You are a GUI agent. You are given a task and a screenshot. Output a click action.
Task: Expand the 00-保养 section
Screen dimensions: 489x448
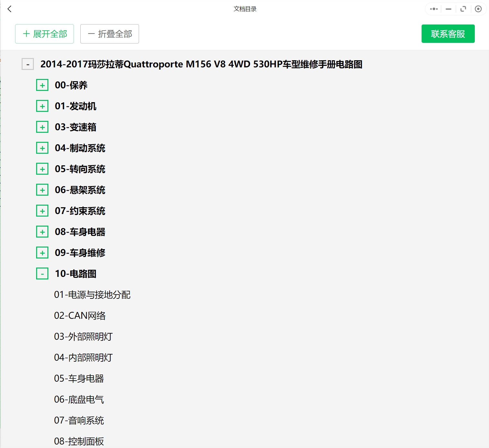point(42,85)
